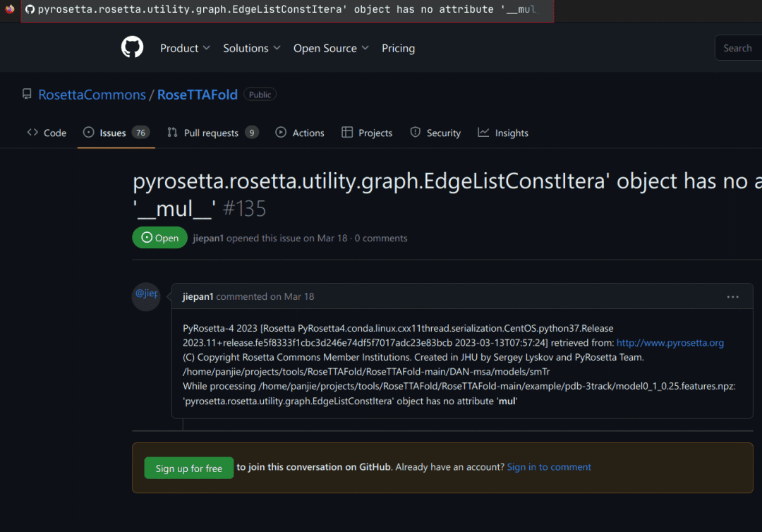Image resolution: width=762 pixels, height=532 pixels.
Task: Open RosettaCommons organization link
Action: (x=92, y=95)
